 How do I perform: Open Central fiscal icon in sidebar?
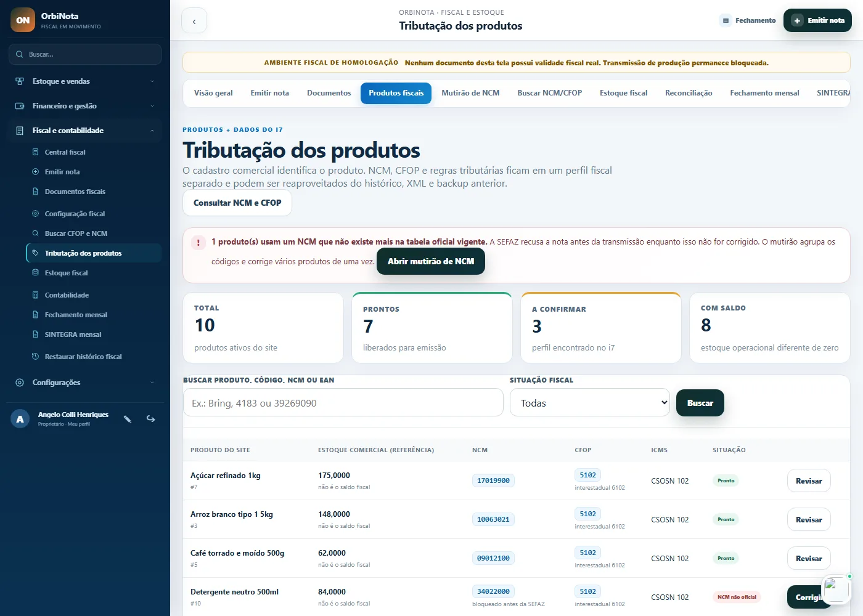tap(35, 152)
